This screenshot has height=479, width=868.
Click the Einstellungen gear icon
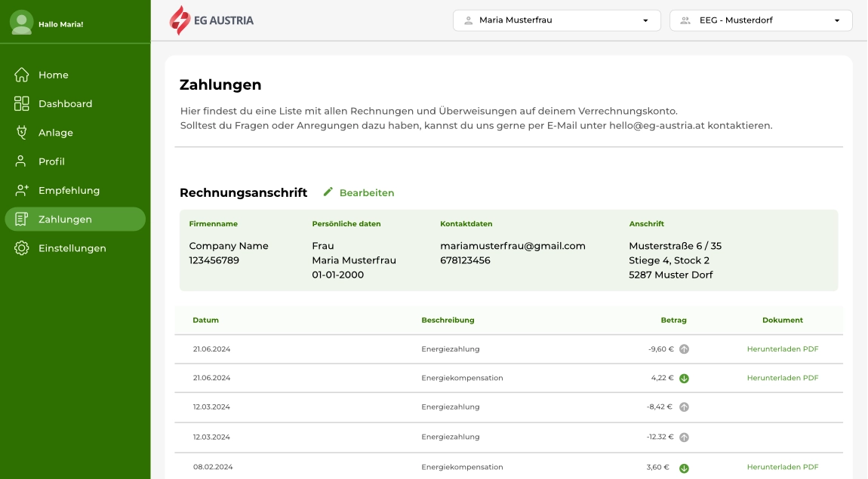[20, 247]
